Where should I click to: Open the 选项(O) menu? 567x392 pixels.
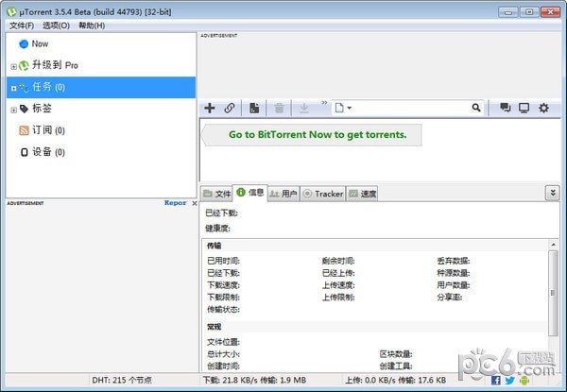click(55, 26)
